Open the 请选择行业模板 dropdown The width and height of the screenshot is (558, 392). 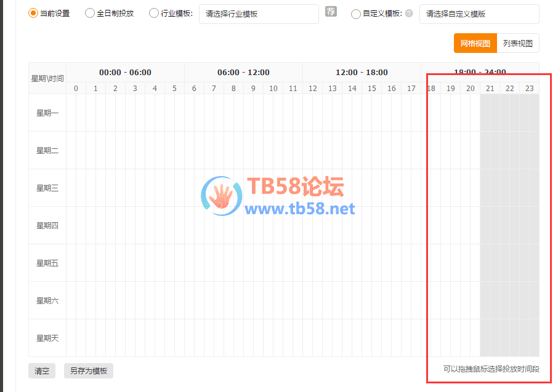pyautogui.click(x=259, y=14)
